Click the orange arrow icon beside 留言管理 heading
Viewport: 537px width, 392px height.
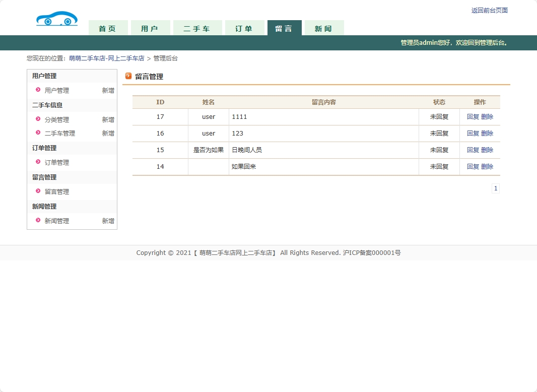click(128, 76)
